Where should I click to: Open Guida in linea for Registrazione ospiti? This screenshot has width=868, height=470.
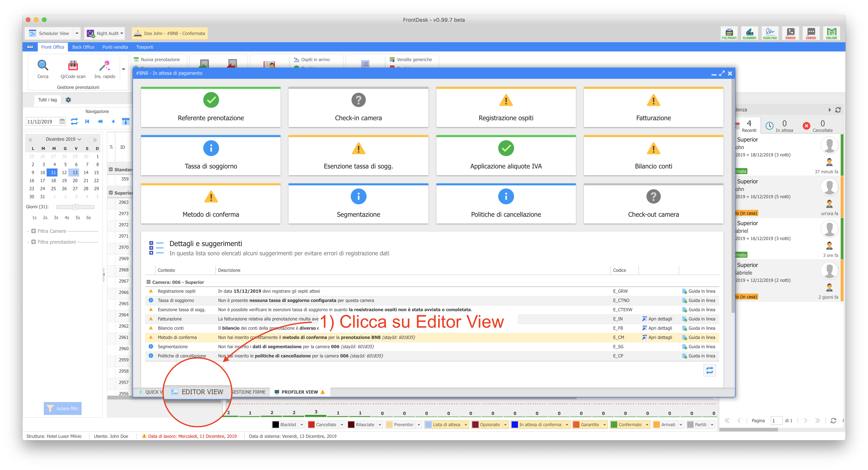(698, 291)
